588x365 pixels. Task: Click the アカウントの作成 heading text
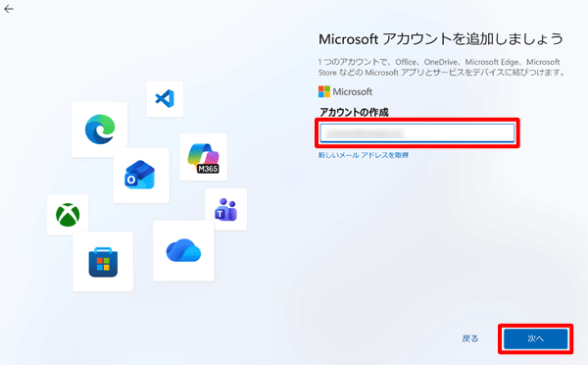coord(354,112)
